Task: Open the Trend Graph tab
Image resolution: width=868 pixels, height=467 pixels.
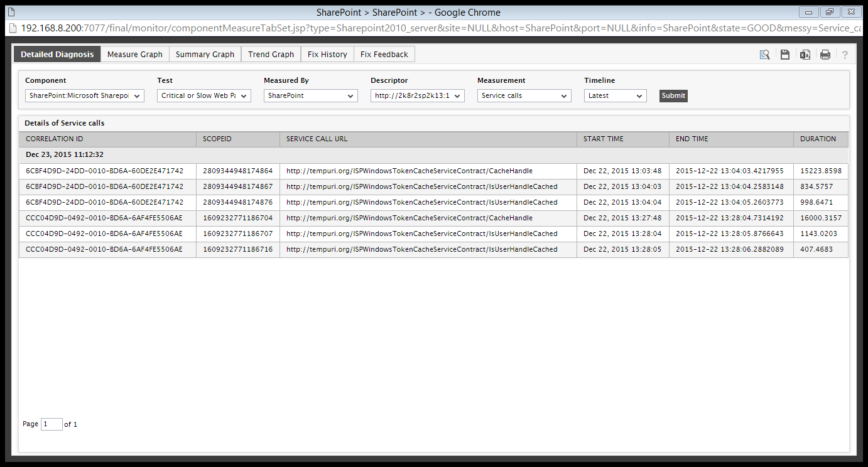Action: click(x=271, y=55)
